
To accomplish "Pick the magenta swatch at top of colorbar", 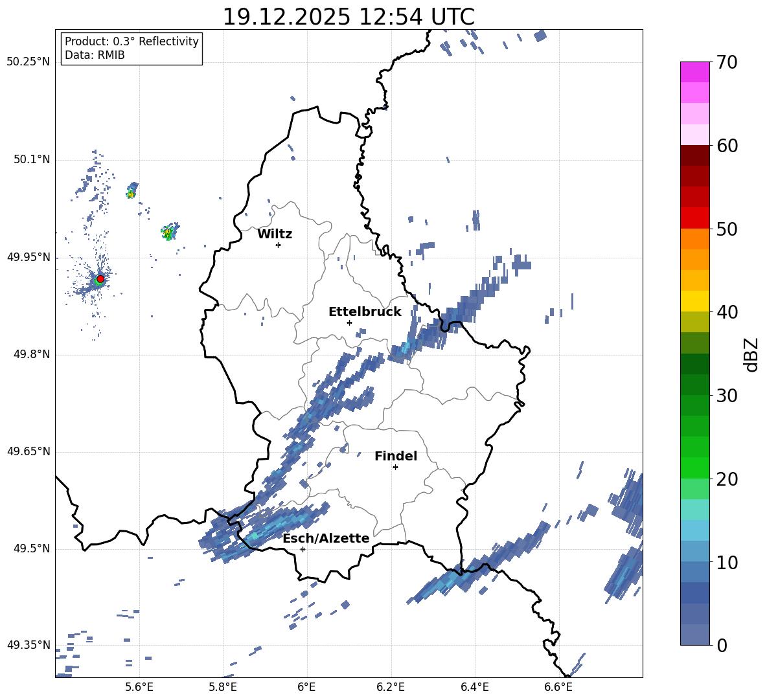I will point(694,72).
